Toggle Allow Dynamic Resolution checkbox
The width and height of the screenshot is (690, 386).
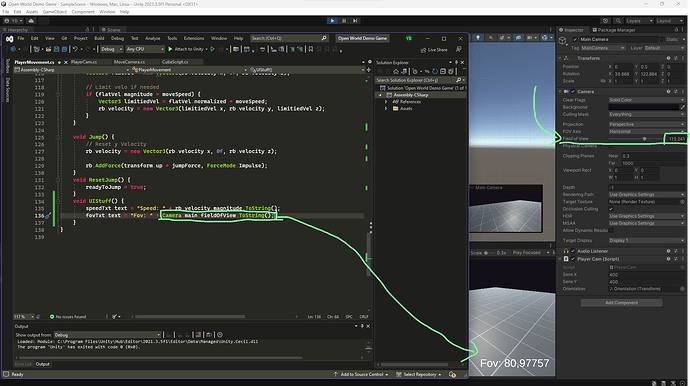[611, 230]
